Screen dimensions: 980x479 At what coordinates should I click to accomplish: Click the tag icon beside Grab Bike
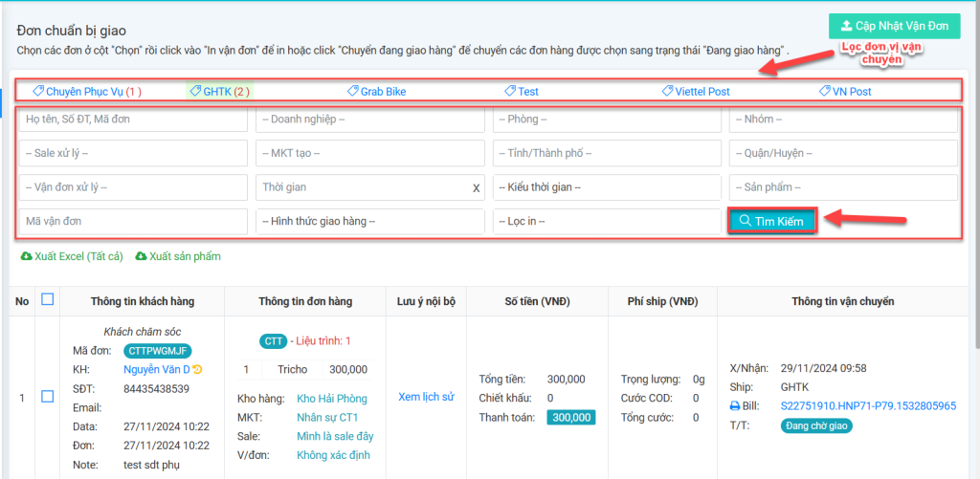click(x=352, y=92)
